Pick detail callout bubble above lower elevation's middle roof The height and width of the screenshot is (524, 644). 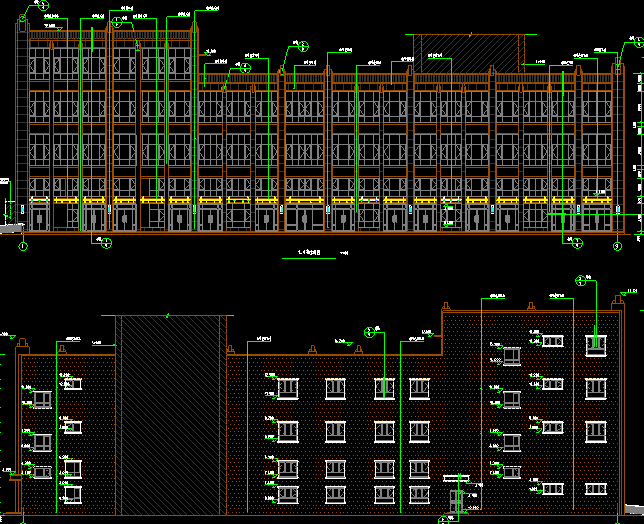pos(369,333)
